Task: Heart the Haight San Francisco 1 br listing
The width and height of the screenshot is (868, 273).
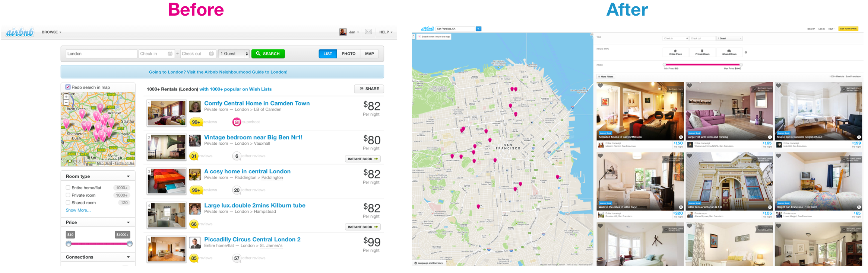Action: (779, 156)
